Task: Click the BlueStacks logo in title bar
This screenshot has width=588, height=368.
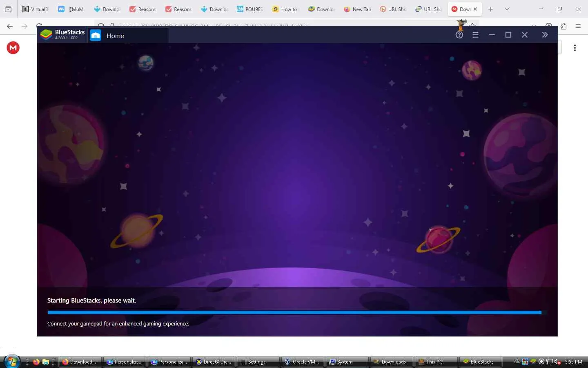Action: (x=46, y=35)
